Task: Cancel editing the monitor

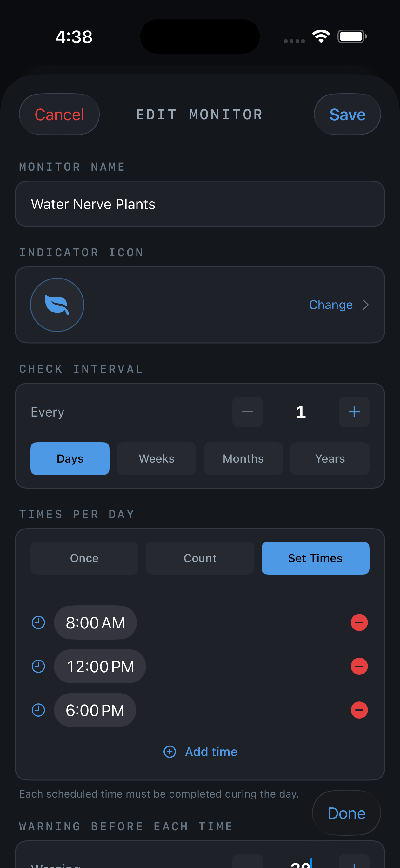Action: pos(59,114)
